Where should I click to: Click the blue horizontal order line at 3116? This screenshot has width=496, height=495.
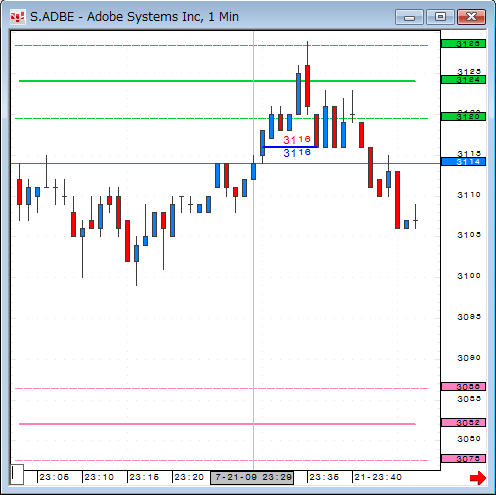tap(289, 147)
